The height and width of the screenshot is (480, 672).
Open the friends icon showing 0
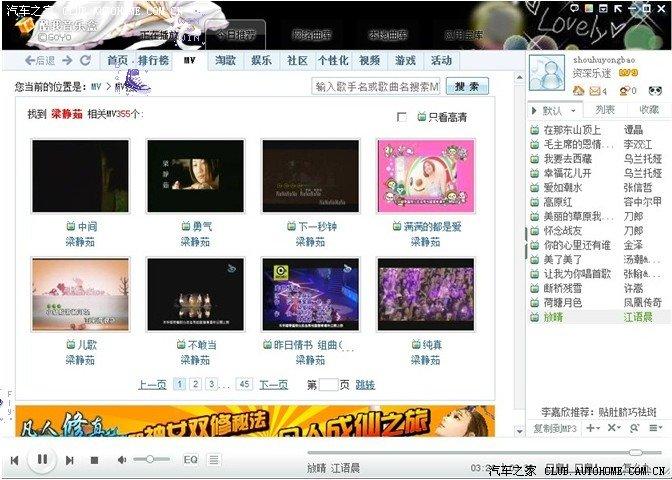[x=624, y=90]
